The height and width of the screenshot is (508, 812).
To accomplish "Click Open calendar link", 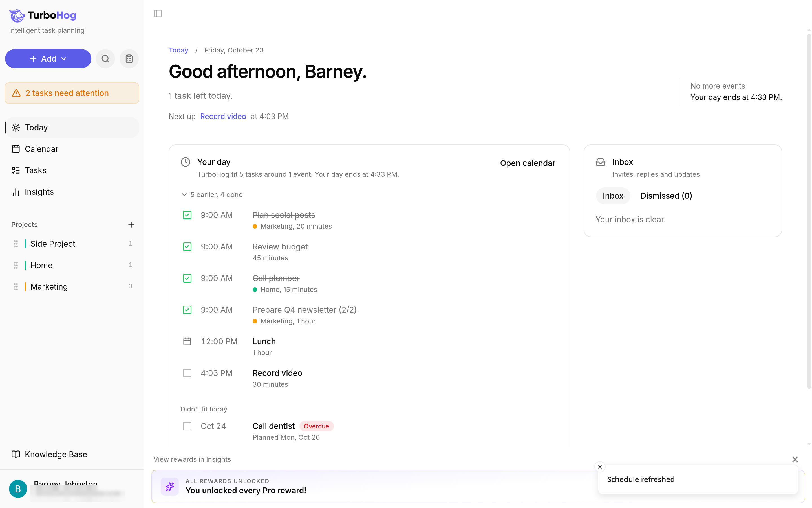I will [x=528, y=163].
